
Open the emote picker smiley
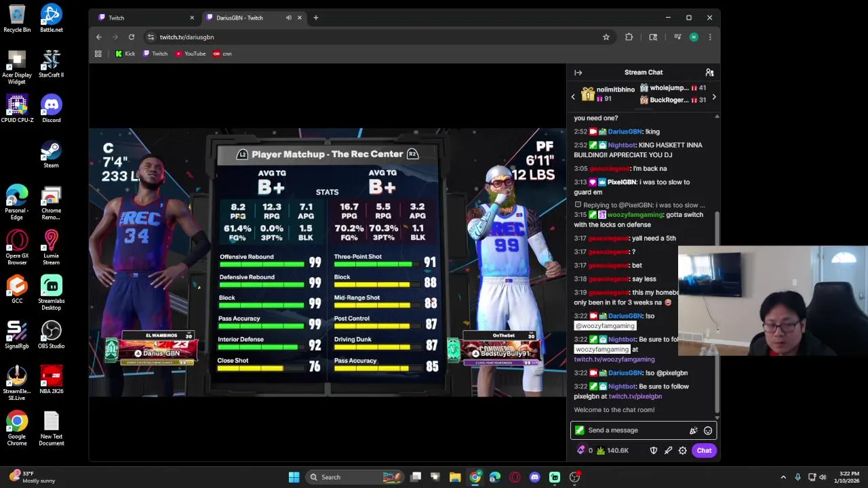pos(708,430)
